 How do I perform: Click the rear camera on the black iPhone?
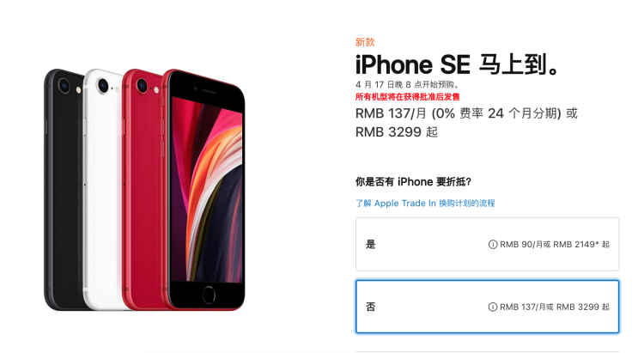[64, 86]
